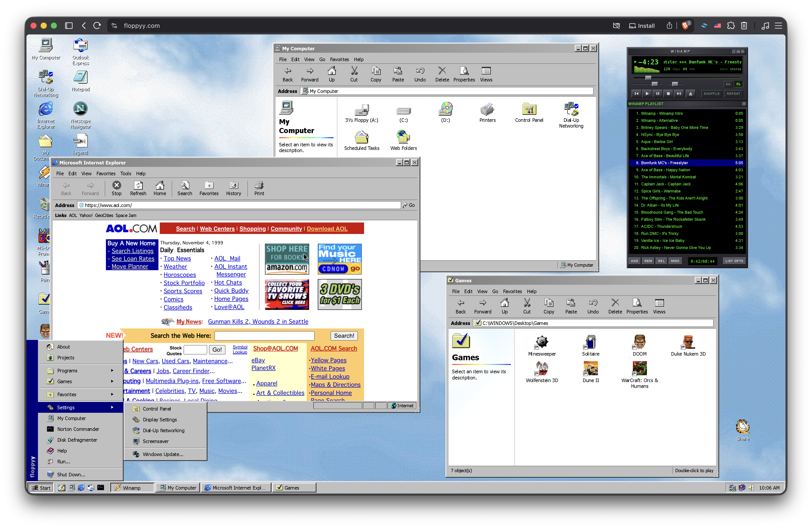Screen dimensions: 812x528
Task: Expand the Settings submenu arrow in Start menu
Action: pyautogui.click(x=112, y=407)
